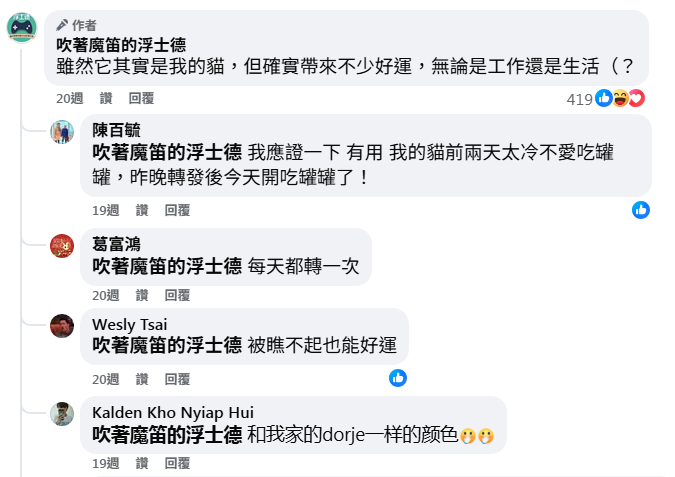Like 陳百毓's comment using 讚
This screenshot has width=675, height=477.
click(142, 211)
